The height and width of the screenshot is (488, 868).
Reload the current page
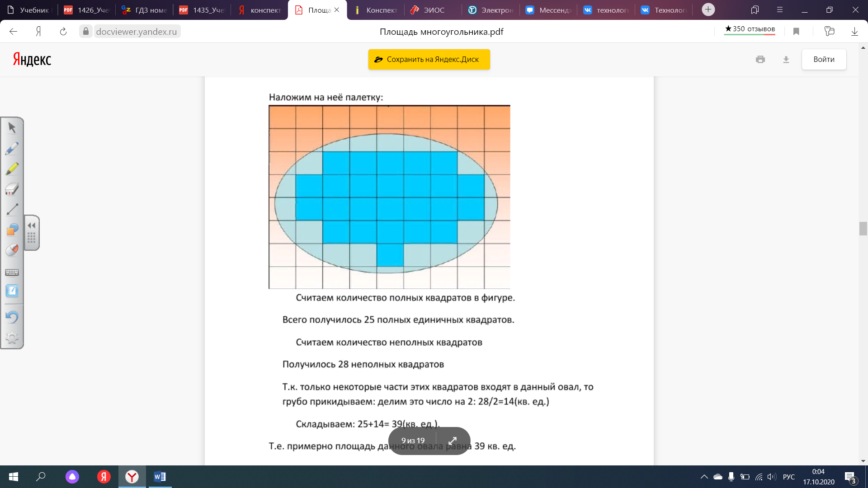coord(63,31)
